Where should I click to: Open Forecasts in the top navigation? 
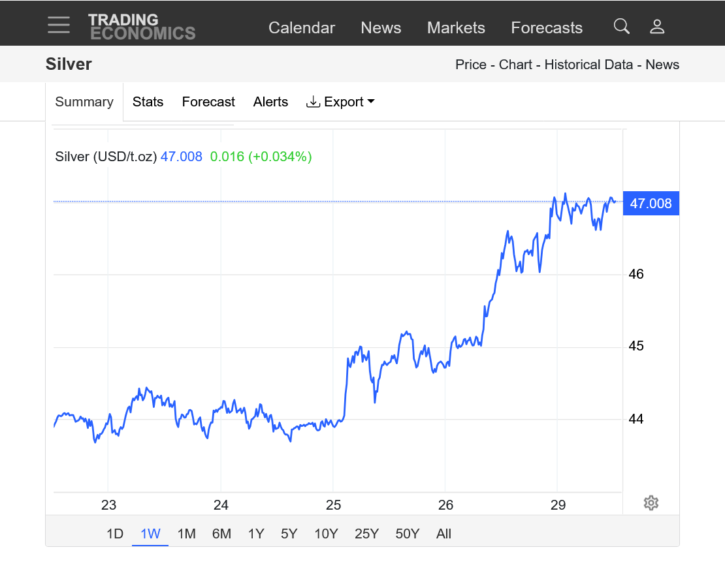547,27
